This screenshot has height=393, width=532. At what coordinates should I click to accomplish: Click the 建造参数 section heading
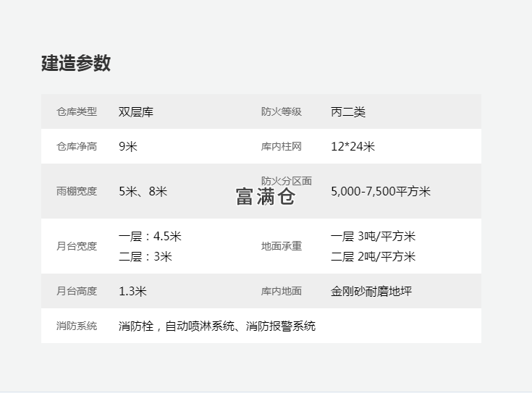point(76,63)
